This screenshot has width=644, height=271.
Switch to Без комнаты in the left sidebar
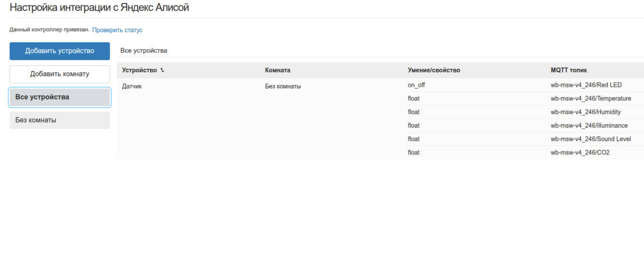(59, 121)
